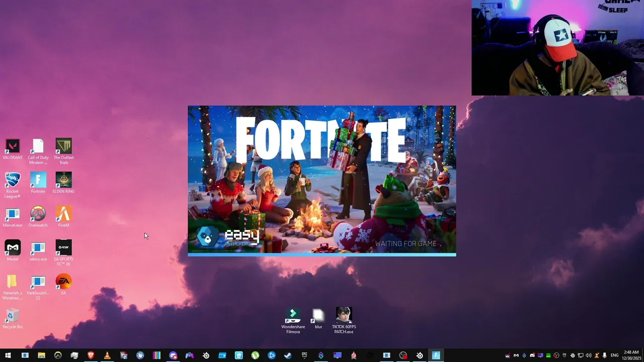Select the active Fortnite taskbar button
644x362 pixels.
click(436, 355)
